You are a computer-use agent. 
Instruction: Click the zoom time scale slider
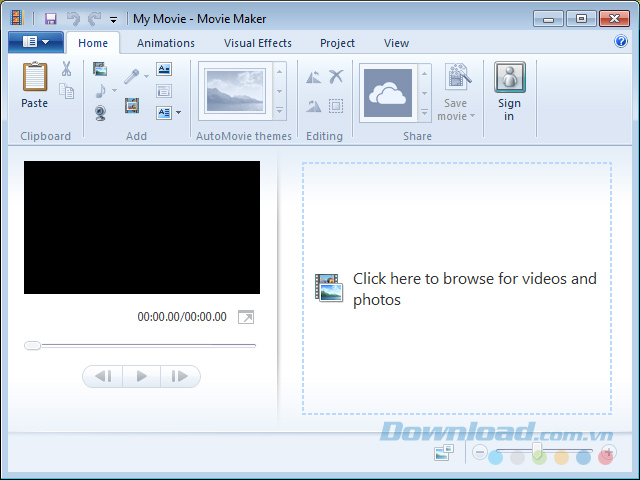[541, 453]
